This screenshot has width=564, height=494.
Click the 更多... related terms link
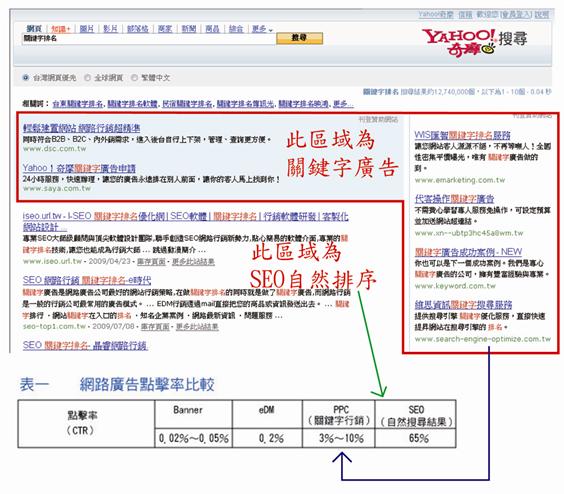coord(343,104)
